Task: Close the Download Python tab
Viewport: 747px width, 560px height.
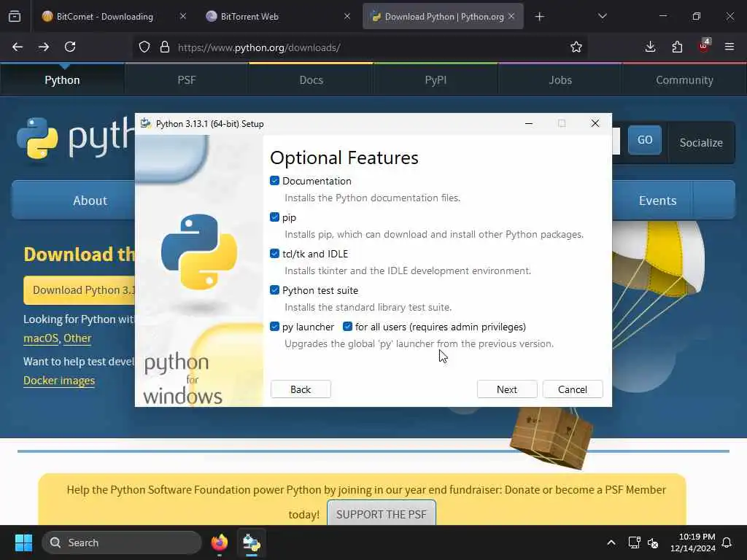Action: click(511, 16)
